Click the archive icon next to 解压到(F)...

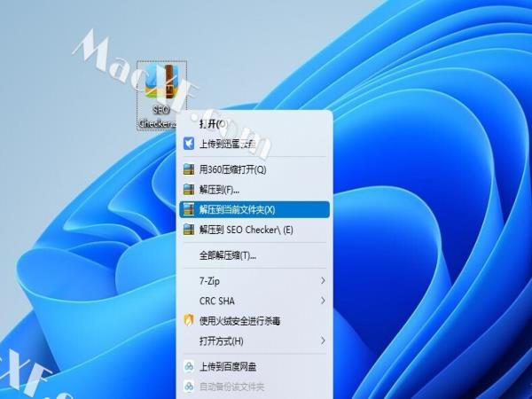pyautogui.click(x=188, y=190)
